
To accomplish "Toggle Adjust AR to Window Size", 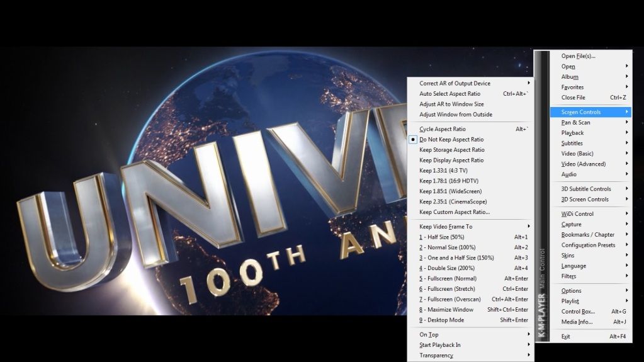I will point(470,104).
